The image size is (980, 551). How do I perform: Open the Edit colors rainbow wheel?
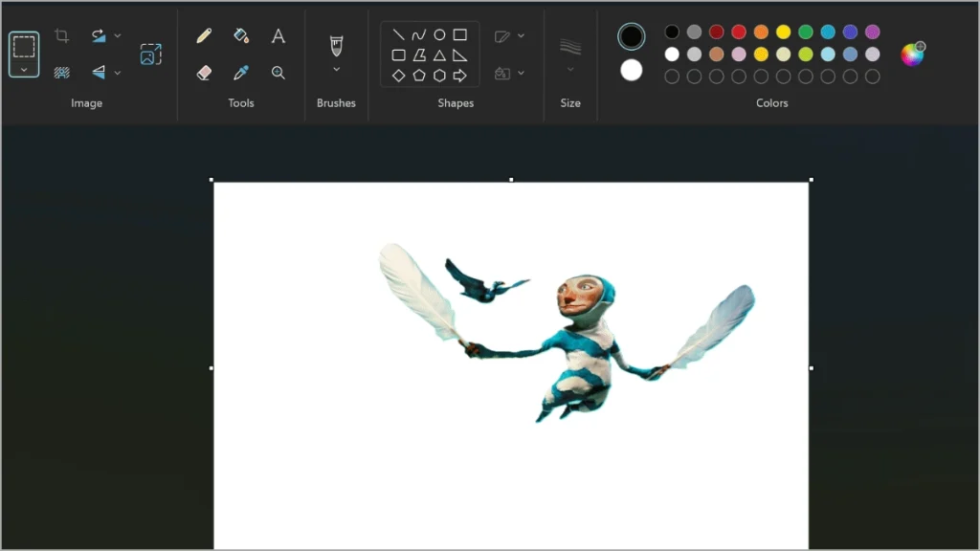point(912,55)
